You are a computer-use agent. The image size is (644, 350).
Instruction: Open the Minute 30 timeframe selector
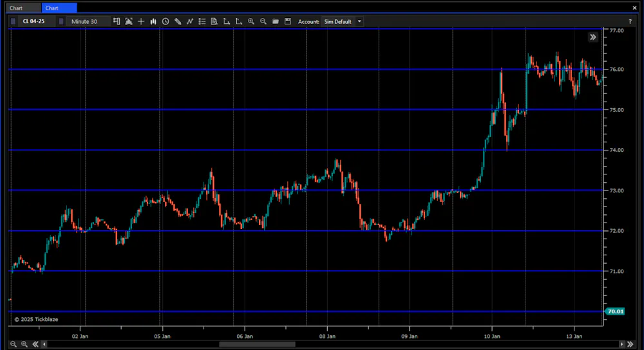[88, 21]
